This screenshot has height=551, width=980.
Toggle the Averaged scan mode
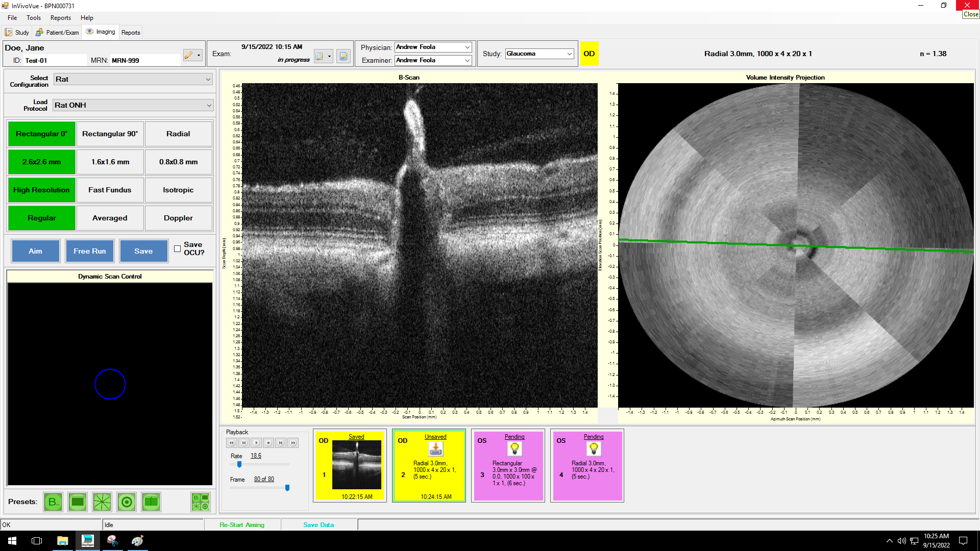pos(110,218)
